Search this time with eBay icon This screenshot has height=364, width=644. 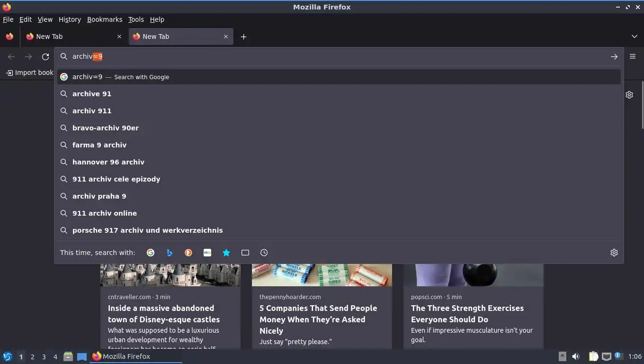207,253
